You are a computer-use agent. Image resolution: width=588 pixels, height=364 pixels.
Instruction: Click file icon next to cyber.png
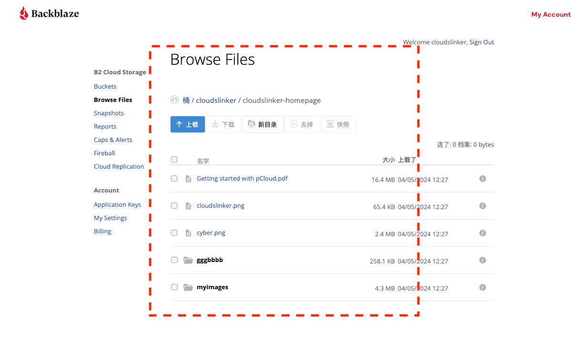coord(188,233)
